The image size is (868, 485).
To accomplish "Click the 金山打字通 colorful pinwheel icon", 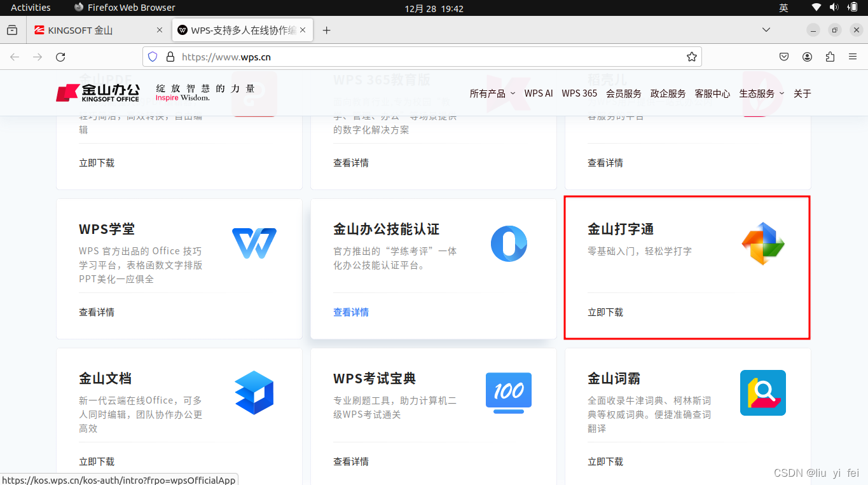I will [x=763, y=243].
